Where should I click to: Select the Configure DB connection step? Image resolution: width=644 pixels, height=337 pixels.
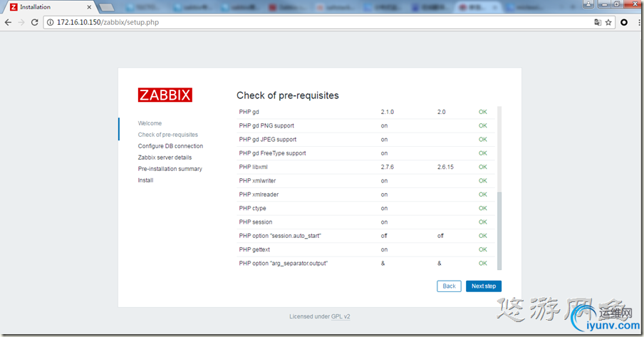click(170, 146)
